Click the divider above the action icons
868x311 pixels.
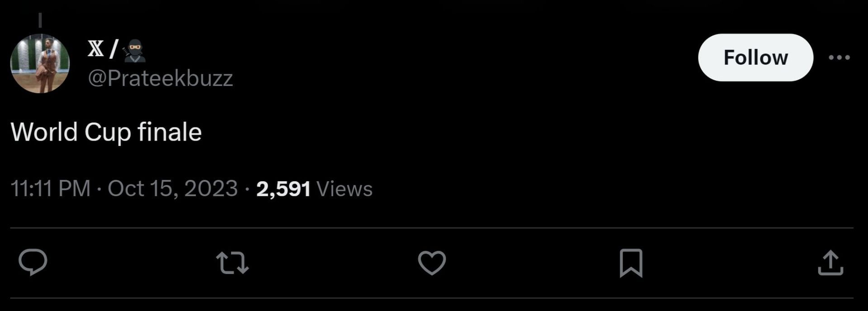pyautogui.click(x=432, y=228)
